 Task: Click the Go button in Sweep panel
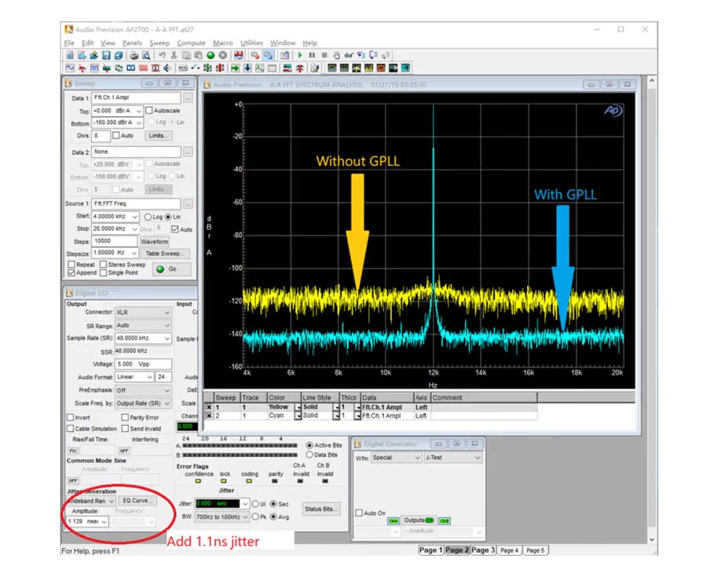point(172,269)
